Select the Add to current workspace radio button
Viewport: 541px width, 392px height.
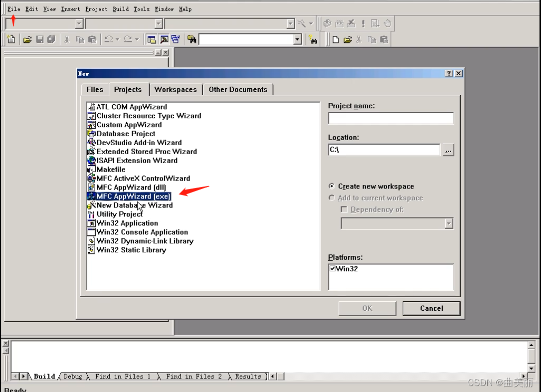click(x=332, y=197)
